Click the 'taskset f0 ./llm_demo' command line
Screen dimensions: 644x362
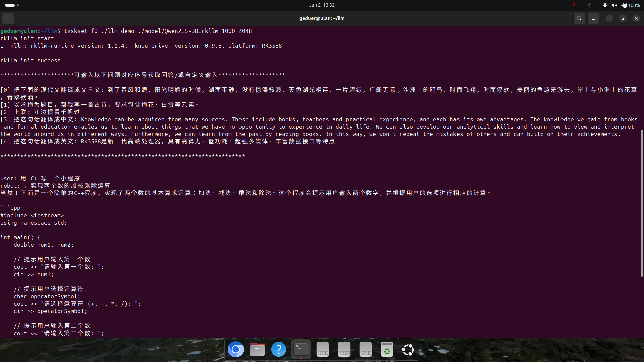[x=126, y=31]
